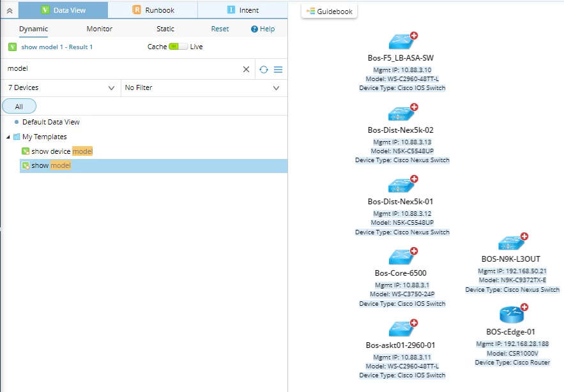Click icon of 'show model' template
564x392 pixels.
tap(26, 166)
